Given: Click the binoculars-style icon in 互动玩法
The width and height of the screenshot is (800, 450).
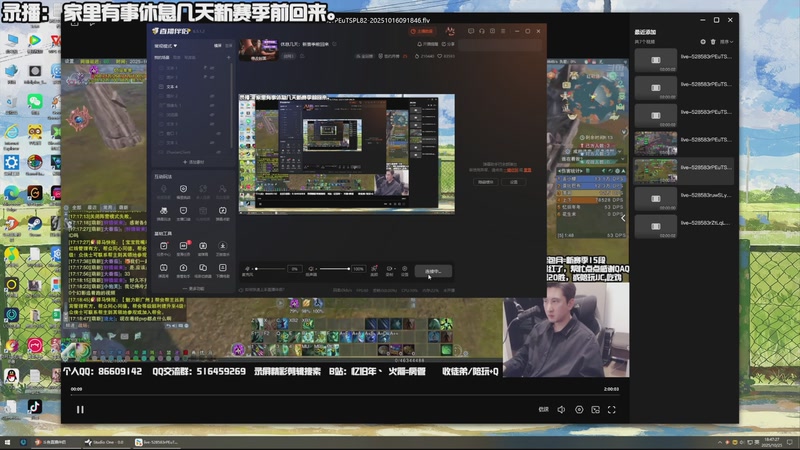Looking at the screenshot, I should coord(163,213).
